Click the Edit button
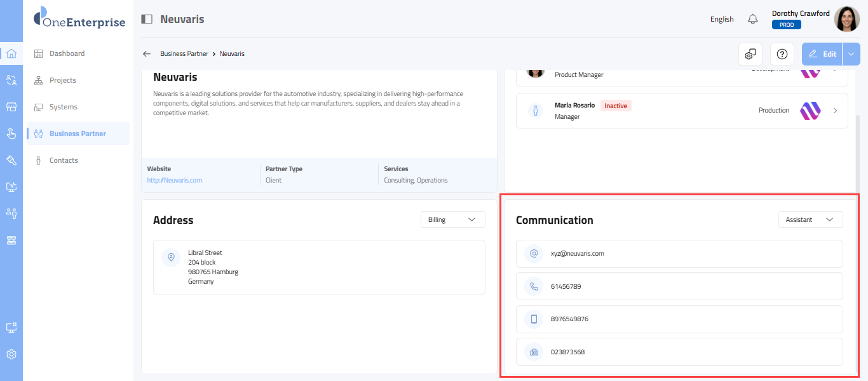This screenshot has width=868, height=381. point(822,54)
